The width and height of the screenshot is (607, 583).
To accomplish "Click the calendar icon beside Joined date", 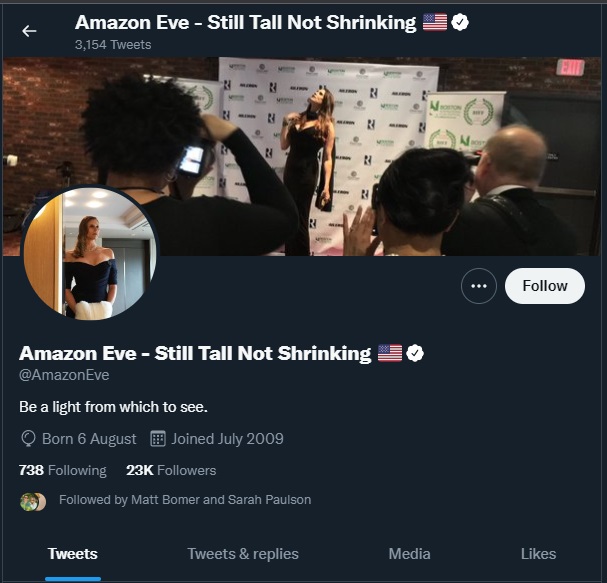I will [x=158, y=439].
